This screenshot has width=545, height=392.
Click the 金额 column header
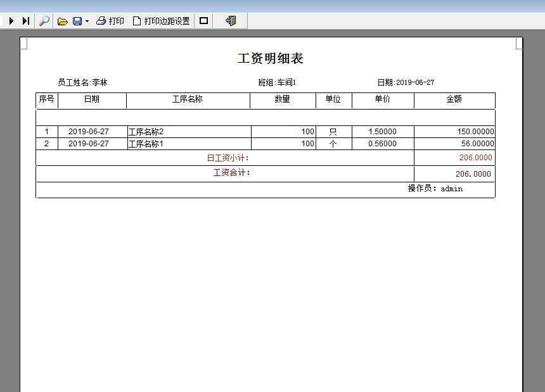(454, 99)
